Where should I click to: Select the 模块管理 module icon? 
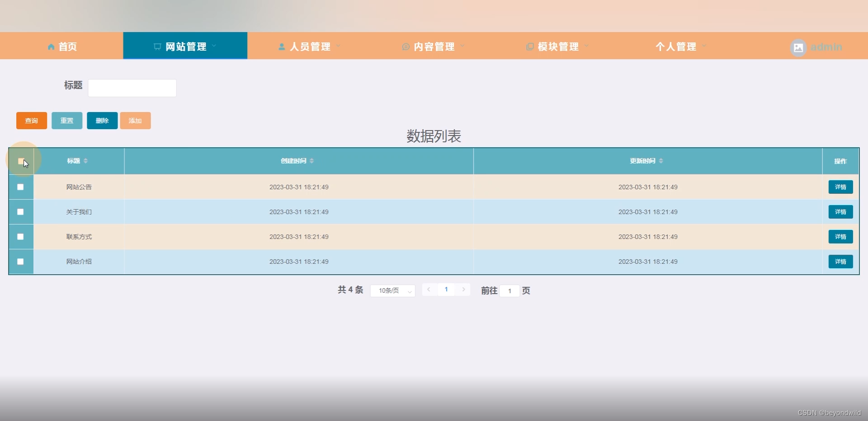point(529,46)
